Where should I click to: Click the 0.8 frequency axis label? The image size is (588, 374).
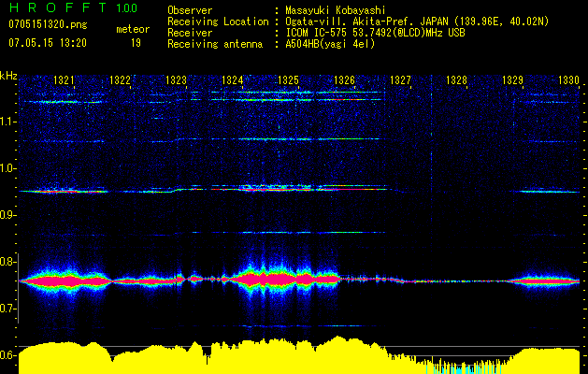click(x=8, y=262)
